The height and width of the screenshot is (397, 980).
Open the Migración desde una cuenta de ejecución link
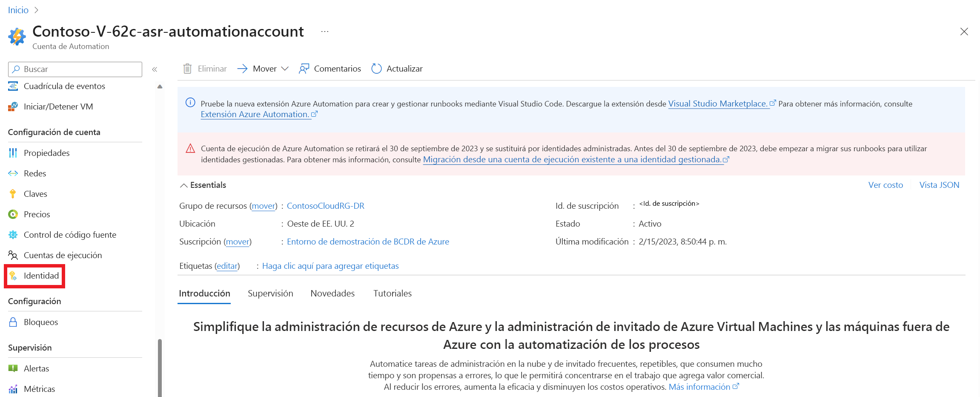pyautogui.click(x=576, y=159)
